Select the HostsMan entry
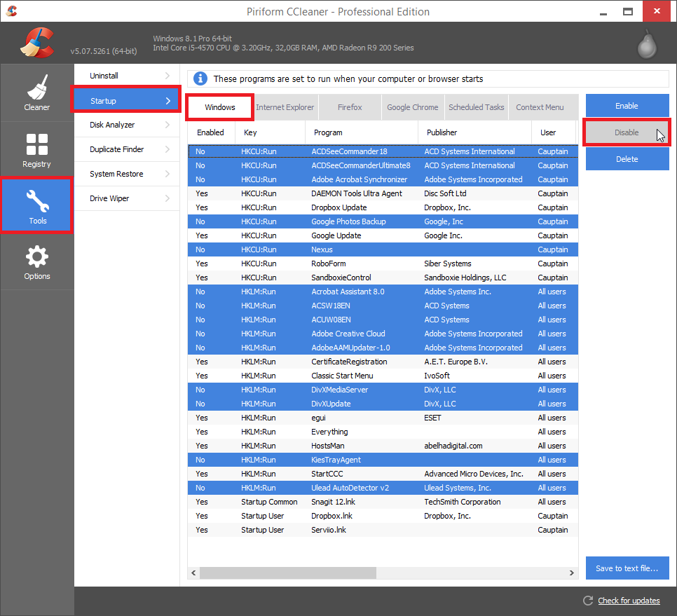The height and width of the screenshot is (616, 677). (x=383, y=446)
